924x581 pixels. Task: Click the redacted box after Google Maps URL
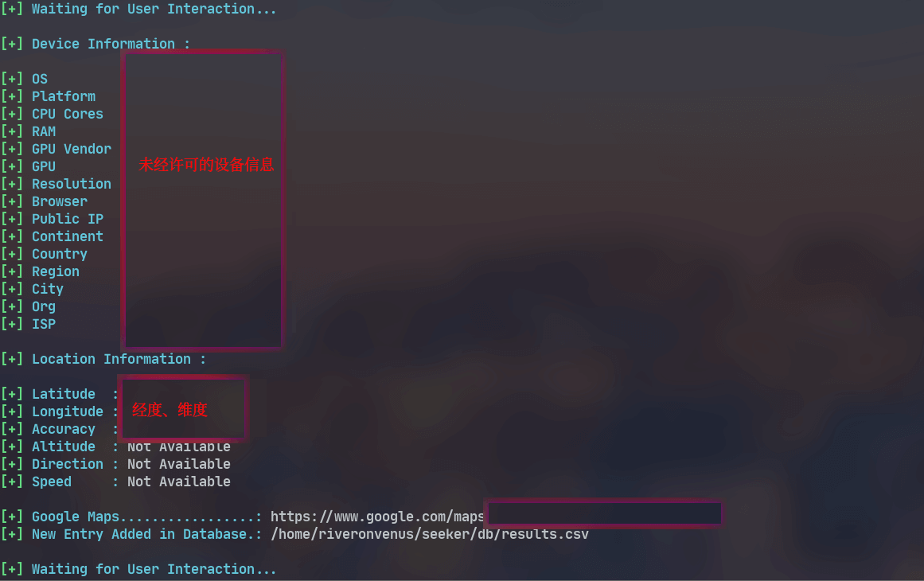[603, 514]
